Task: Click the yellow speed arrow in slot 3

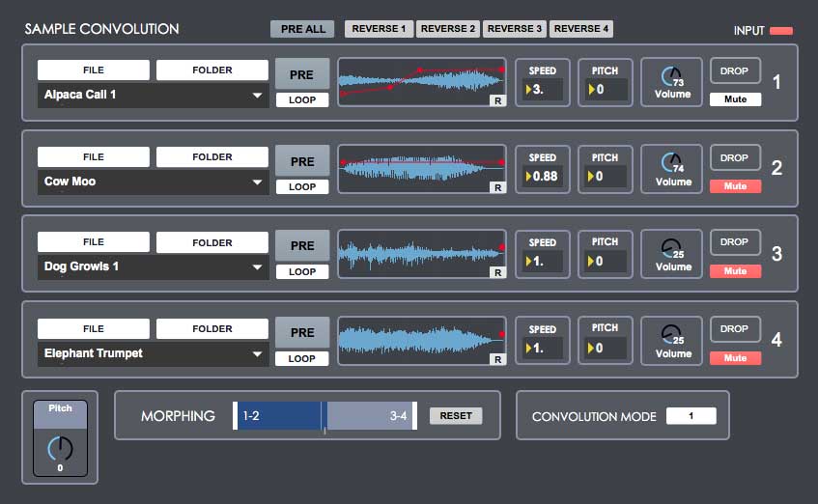Action: tap(528, 262)
